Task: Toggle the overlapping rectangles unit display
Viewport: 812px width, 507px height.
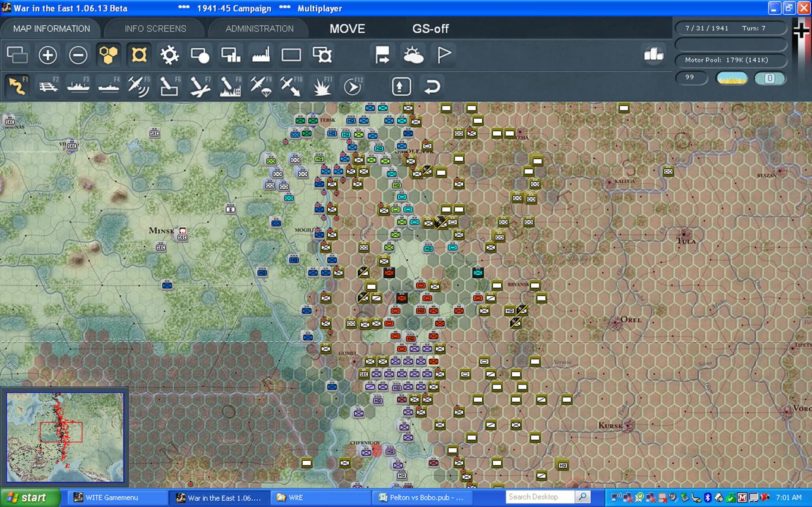Action: [18, 56]
